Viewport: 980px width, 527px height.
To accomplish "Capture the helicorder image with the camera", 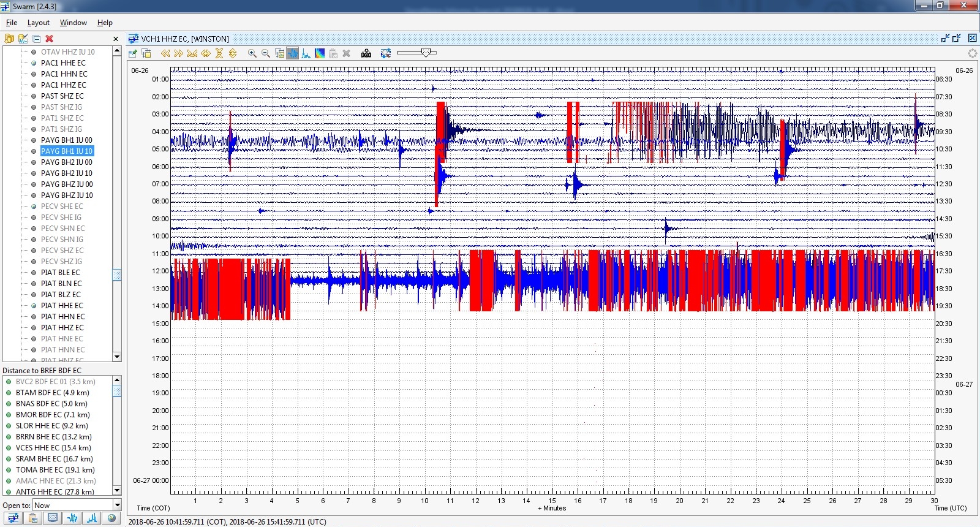I will [366, 53].
